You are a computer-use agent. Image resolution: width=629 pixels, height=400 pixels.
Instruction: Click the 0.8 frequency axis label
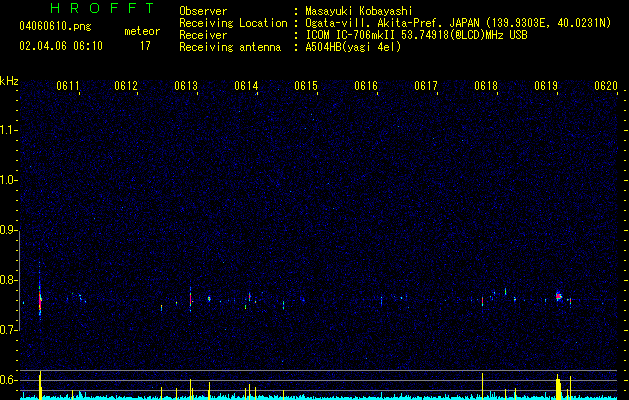[x=9, y=280]
